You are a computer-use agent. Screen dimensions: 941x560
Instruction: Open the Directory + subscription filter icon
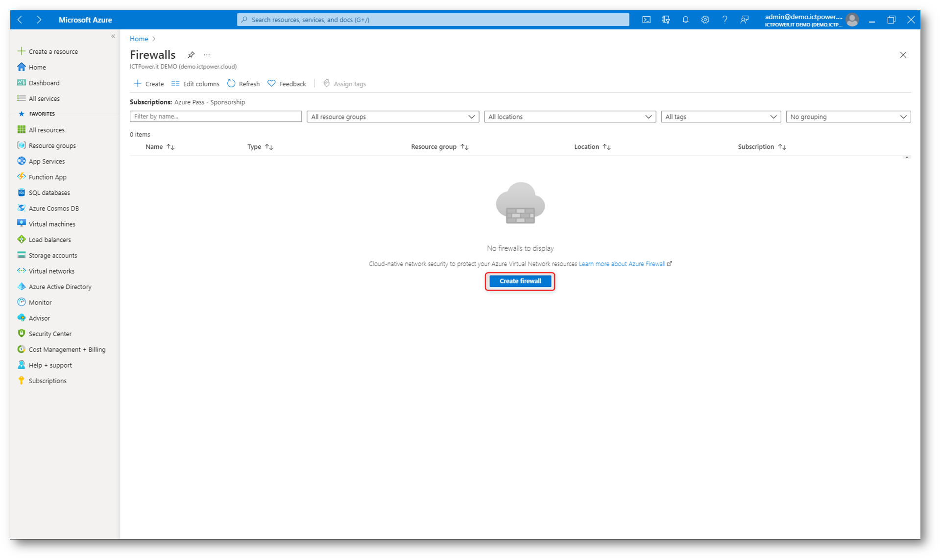coord(666,20)
